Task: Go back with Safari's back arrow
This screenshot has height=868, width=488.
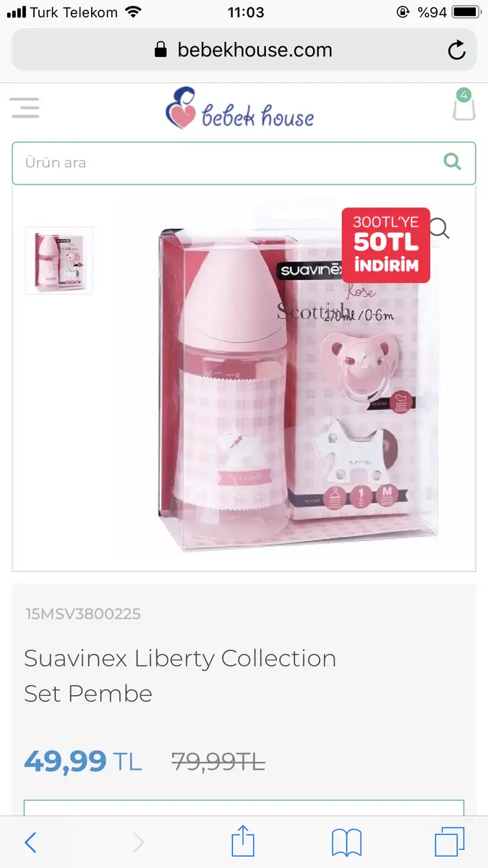Action: [30, 842]
